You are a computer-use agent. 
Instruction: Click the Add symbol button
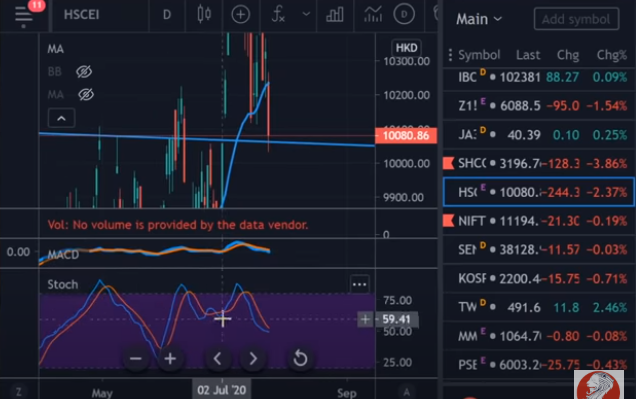[x=576, y=19]
